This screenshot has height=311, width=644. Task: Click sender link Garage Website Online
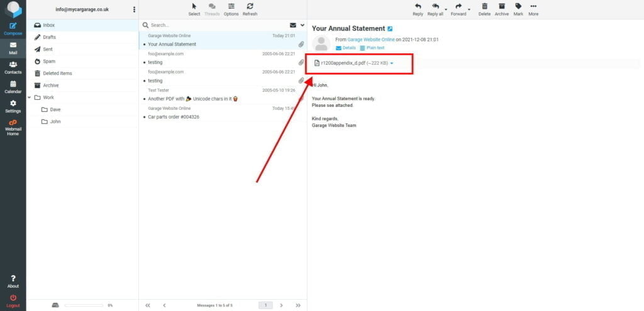[x=371, y=40]
